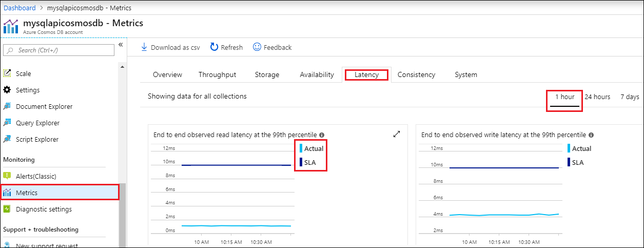Screen dimensions: 644x248
Task: Click the Refresh icon
Action: click(214, 47)
